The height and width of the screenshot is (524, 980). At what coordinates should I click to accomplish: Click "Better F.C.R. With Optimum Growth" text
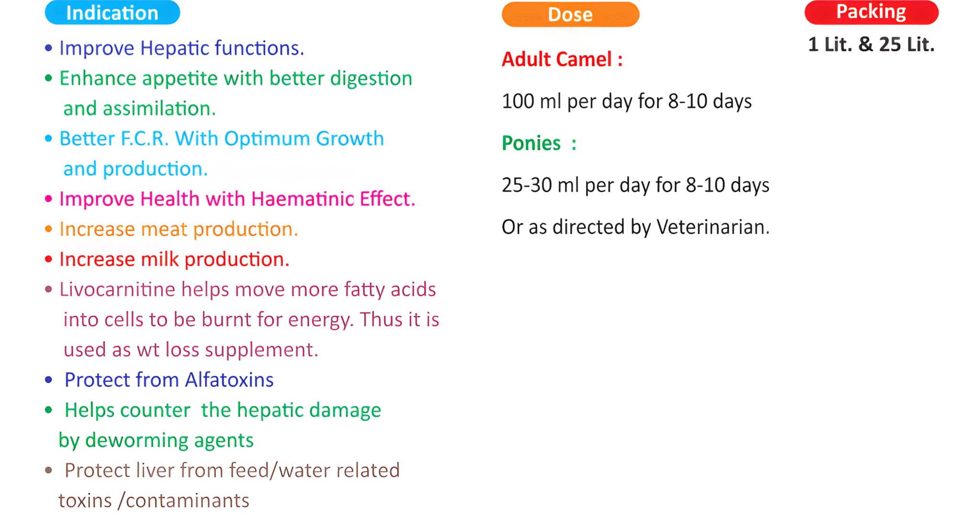click(221, 139)
